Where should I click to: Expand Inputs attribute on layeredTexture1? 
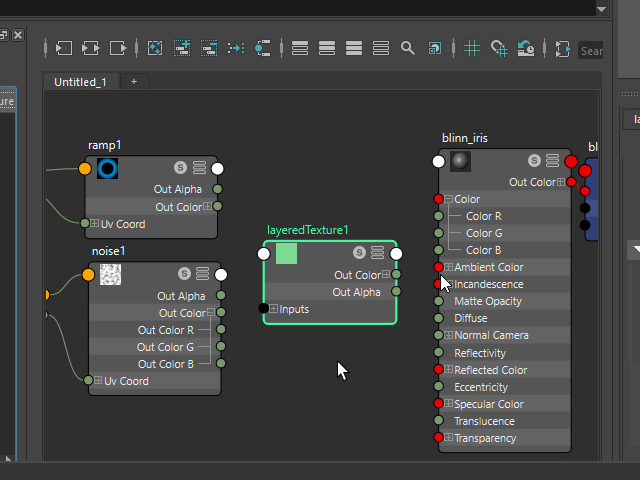tap(274, 309)
